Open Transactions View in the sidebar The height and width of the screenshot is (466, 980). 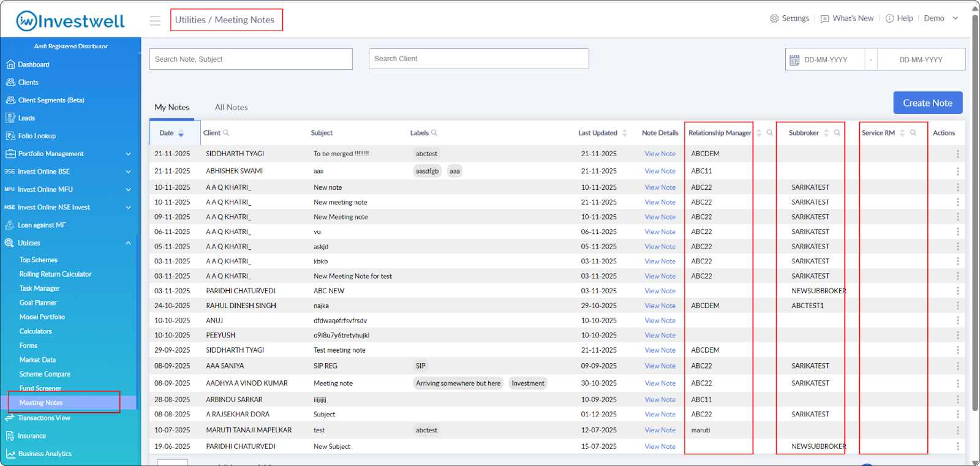pos(44,418)
